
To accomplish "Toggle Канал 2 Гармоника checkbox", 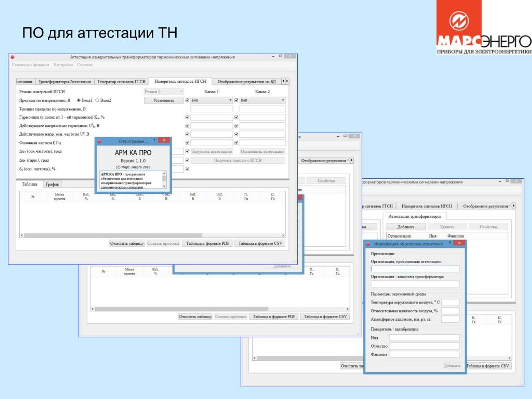I will (236, 117).
